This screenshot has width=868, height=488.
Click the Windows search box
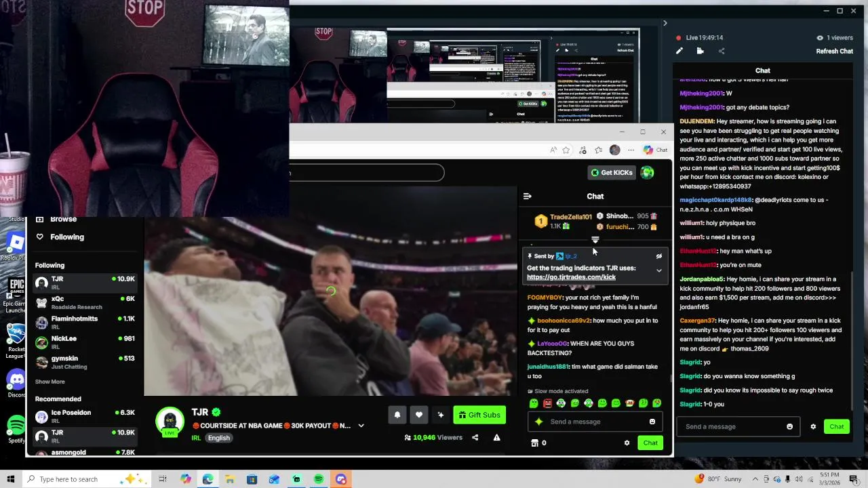(x=88, y=479)
